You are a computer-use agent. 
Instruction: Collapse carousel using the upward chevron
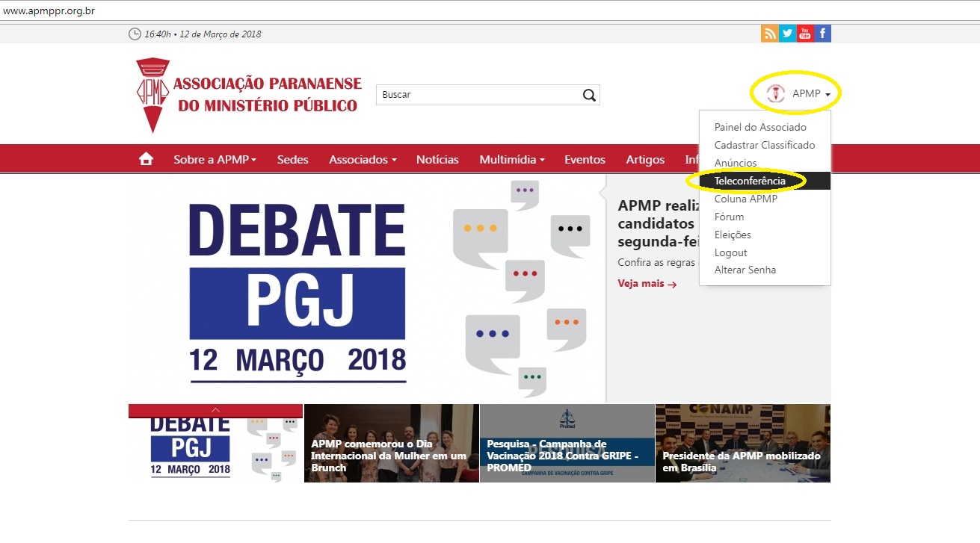click(215, 410)
